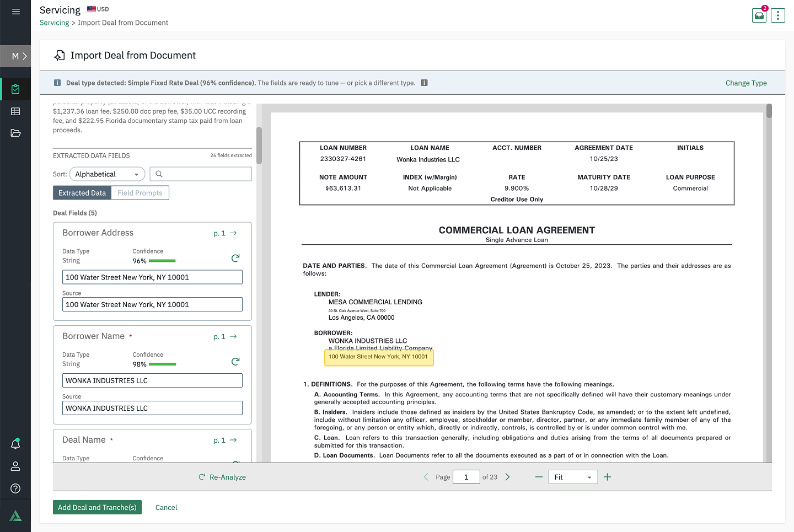Click the Change Type link
Viewport: 794px width, 532px height.
[x=746, y=83]
